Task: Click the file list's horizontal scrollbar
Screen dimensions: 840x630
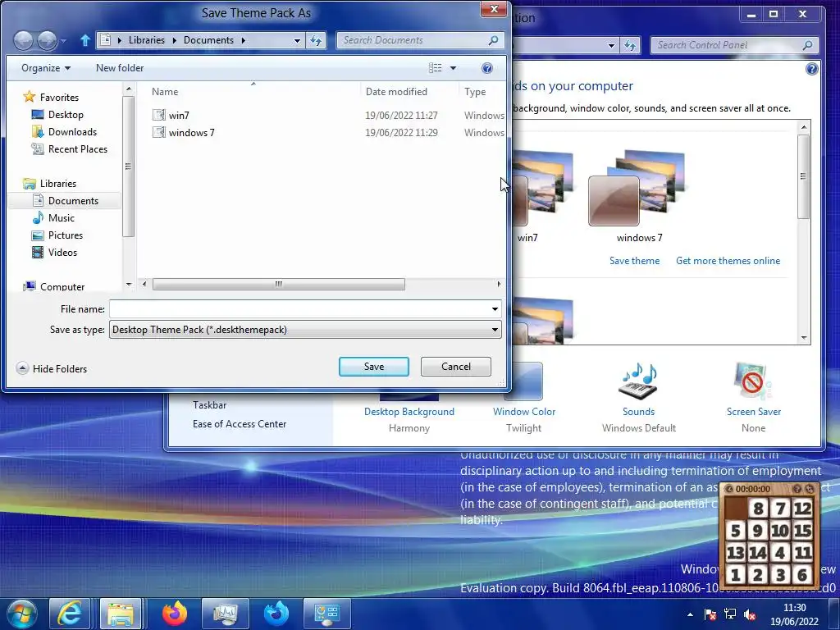Action: click(x=279, y=284)
